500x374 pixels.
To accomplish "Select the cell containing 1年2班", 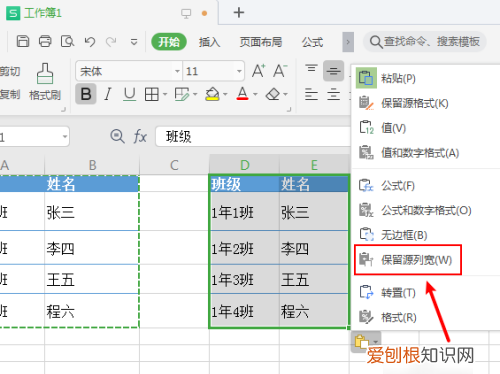I will tap(244, 248).
